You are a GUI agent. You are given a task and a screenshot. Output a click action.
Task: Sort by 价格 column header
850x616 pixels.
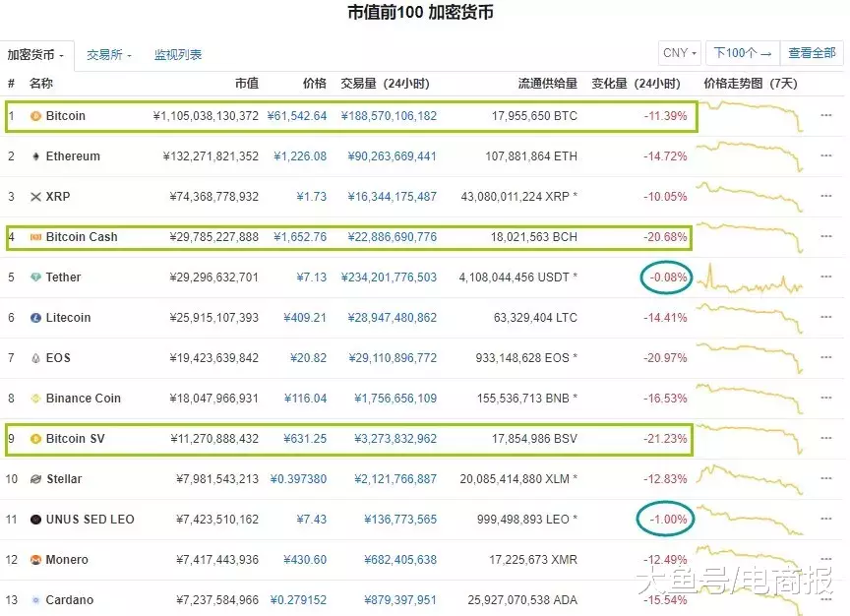[x=315, y=84]
